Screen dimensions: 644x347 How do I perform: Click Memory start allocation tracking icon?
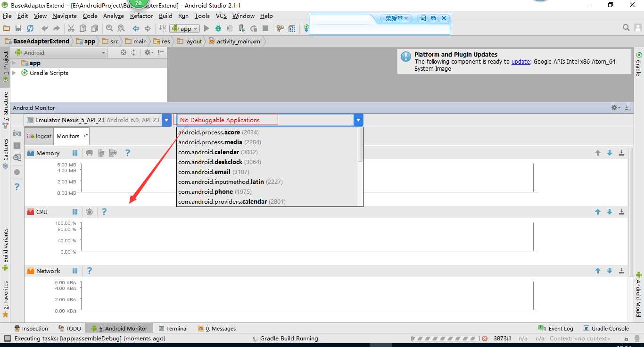113,153
